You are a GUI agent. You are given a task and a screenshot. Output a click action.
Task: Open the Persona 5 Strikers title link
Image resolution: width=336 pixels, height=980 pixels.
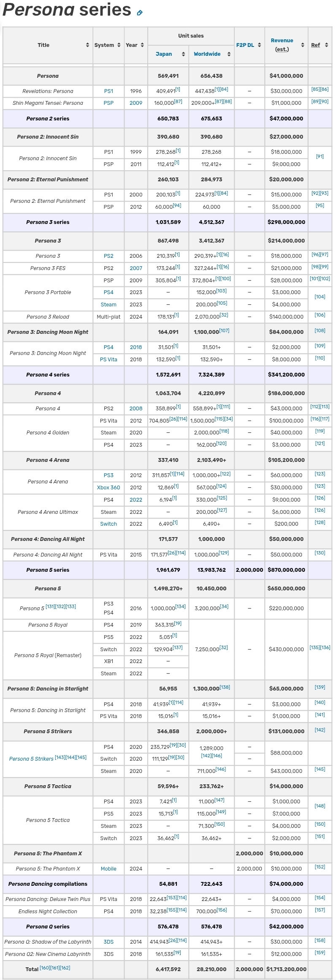pyautogui.click(x=31, y=759)
